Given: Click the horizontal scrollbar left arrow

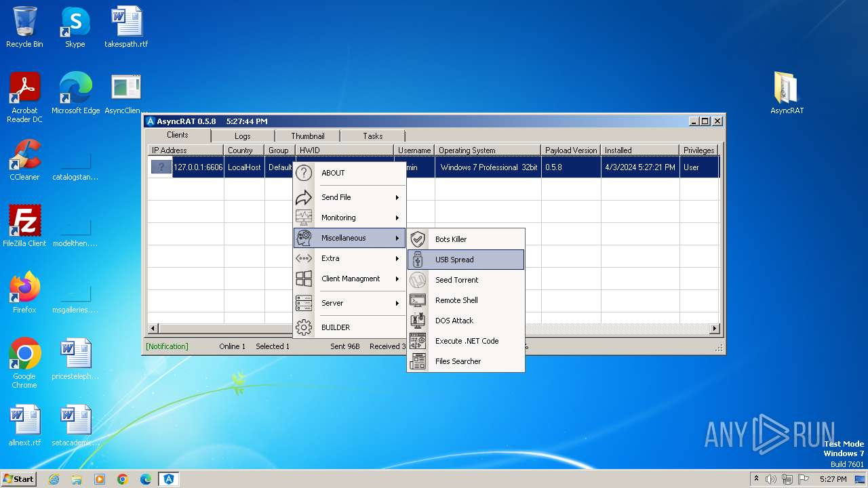Looking at the screenshot, I should click(x=153, y=329).
